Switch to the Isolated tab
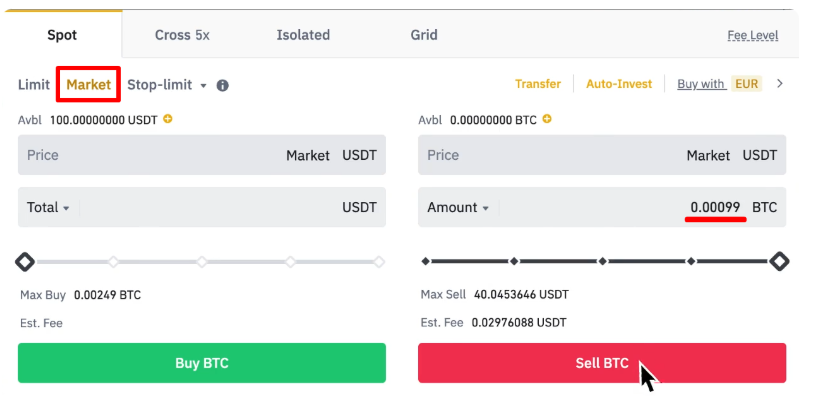This screenshot has height=402, width=813. [303, 35]
